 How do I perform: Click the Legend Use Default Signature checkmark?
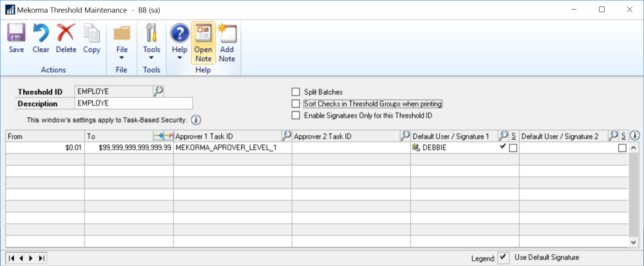[x=504, y=258]
